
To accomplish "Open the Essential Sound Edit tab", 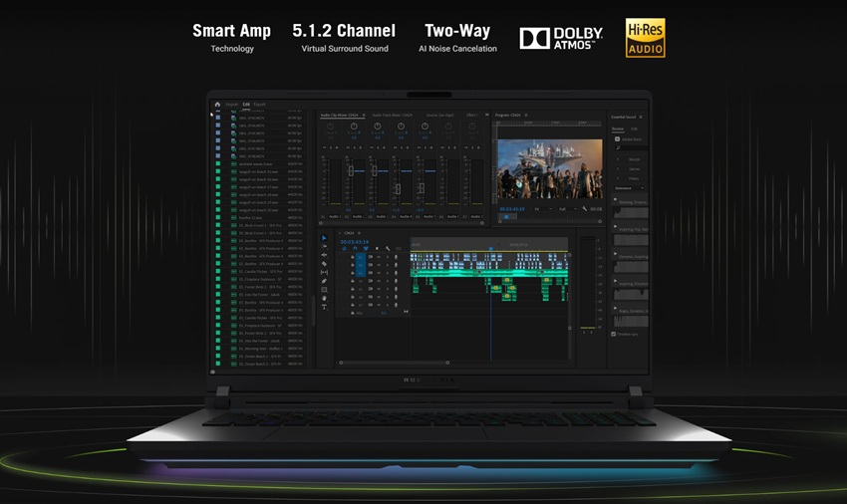I will [x=634, y=128].
